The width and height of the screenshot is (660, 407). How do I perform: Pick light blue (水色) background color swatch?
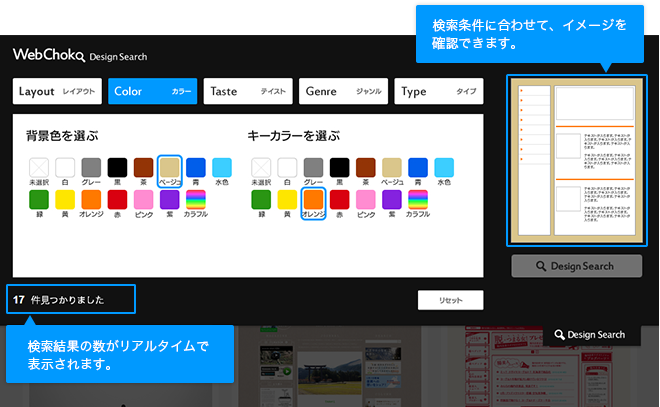[x=222, y=167]
